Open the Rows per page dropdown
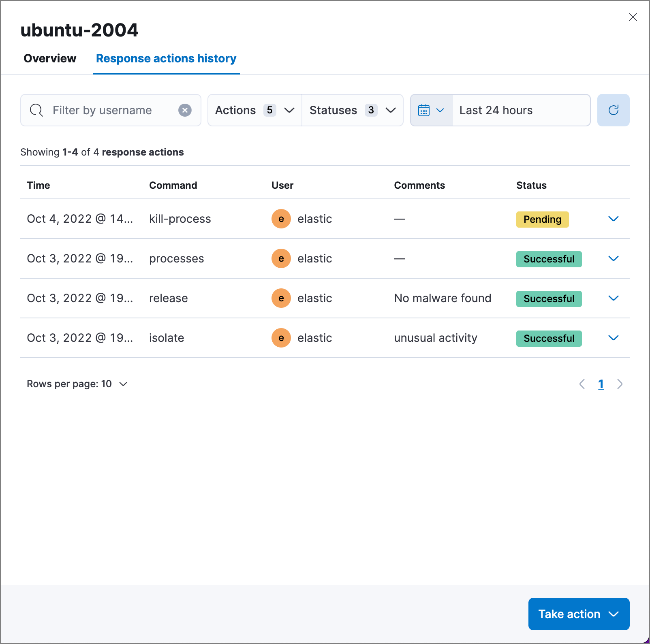The height and width of the screenshot is (644, 650). pos(77,384)
